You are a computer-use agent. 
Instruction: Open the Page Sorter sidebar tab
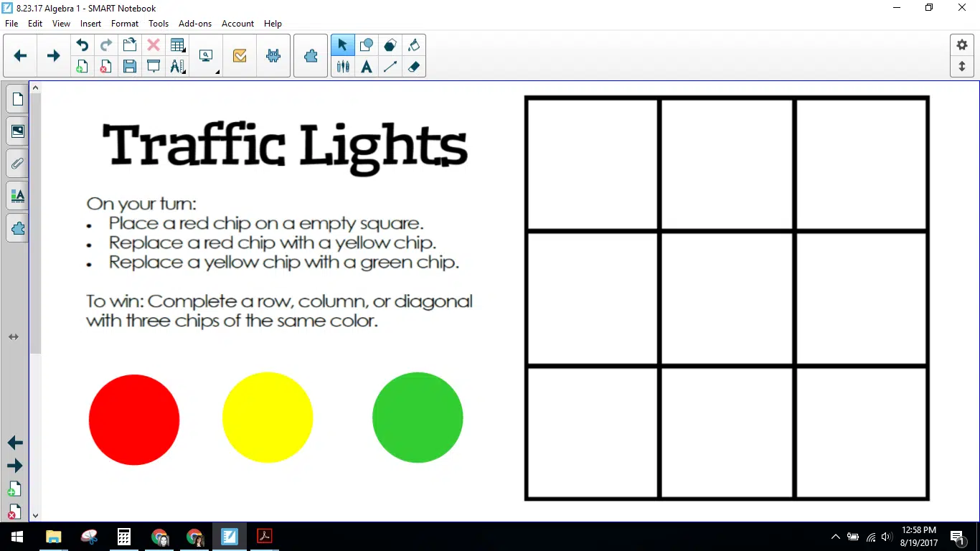18,99
